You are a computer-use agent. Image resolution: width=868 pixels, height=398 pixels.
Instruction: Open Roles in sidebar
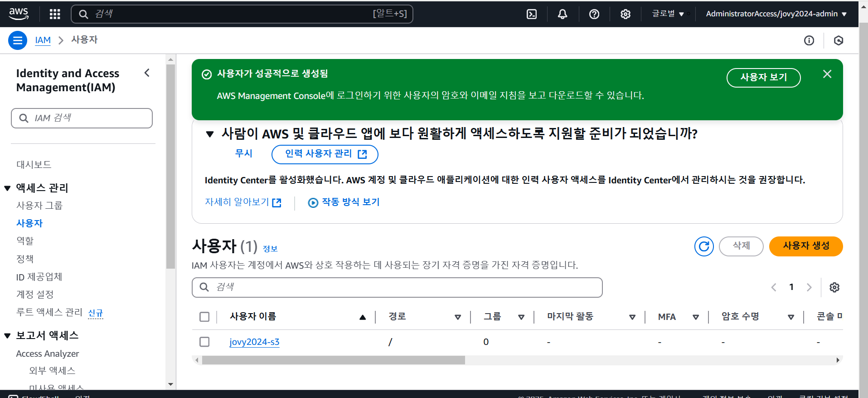point(25,241)
